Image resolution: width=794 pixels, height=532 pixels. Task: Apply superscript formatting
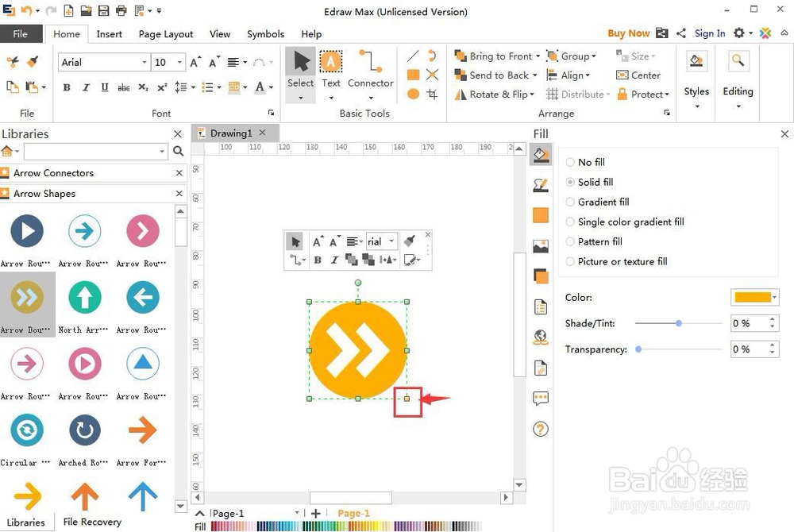point(162,87)
